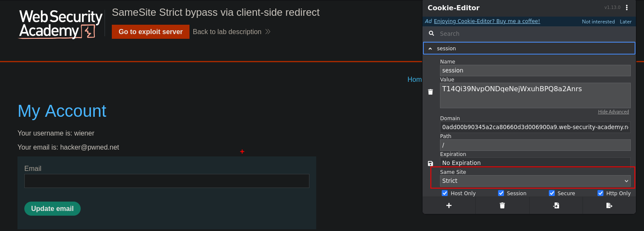Click Go to exploit server button
Viewport: 644px width, 231px height.
150,32
